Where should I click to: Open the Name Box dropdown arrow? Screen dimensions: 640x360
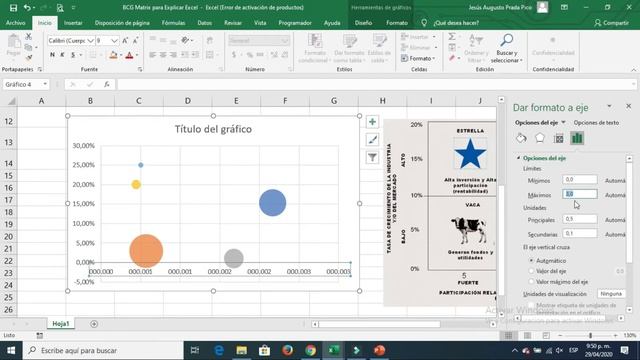coord(45,84)
